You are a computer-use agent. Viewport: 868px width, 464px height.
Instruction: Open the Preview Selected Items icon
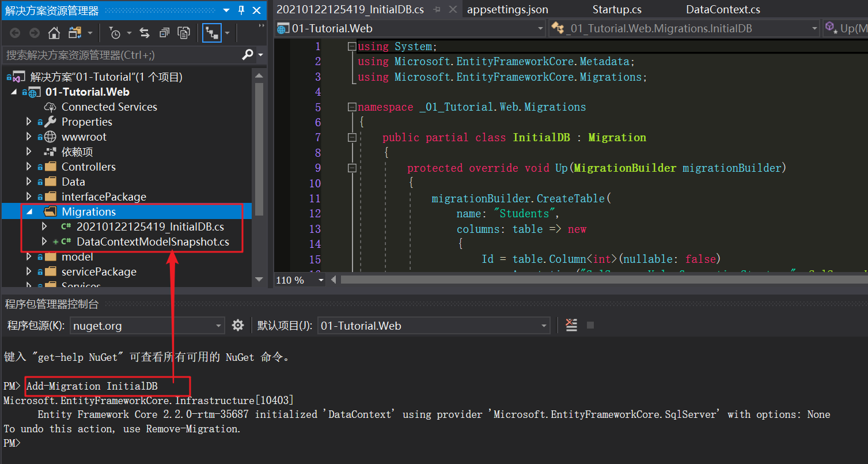(x=183, y=33)
